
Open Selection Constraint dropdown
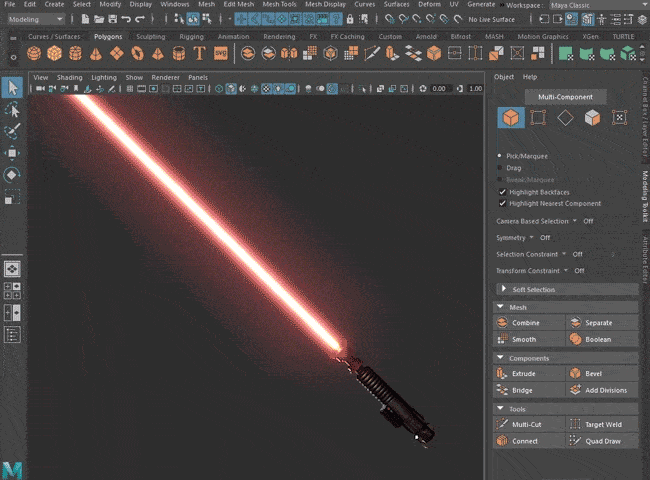(564, 254)
